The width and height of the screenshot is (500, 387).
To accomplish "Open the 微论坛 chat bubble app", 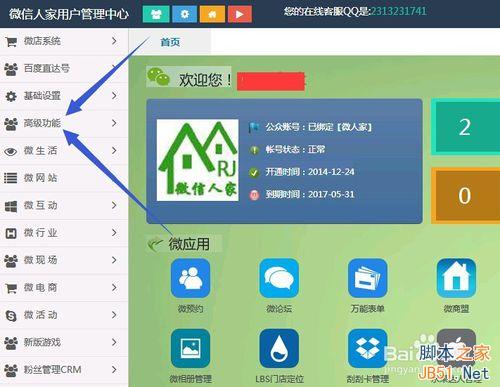I will (279, 278).
